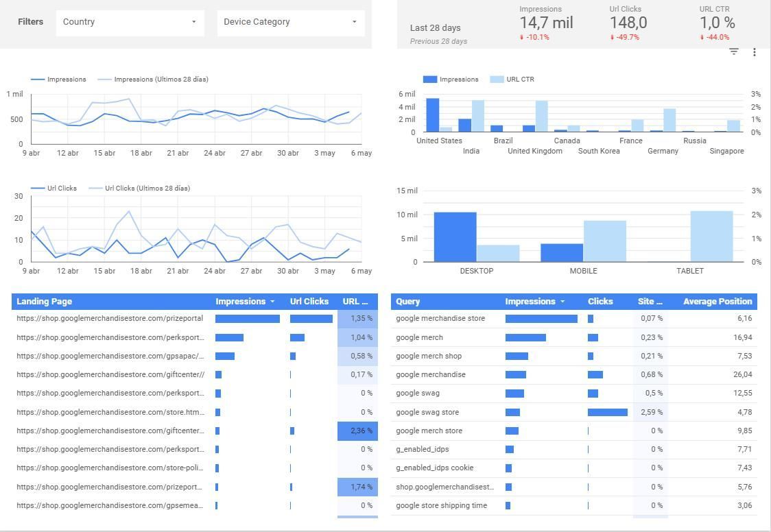
Task: Click the DESKTOP impressions bar
Action: click(x=455, y=237)
